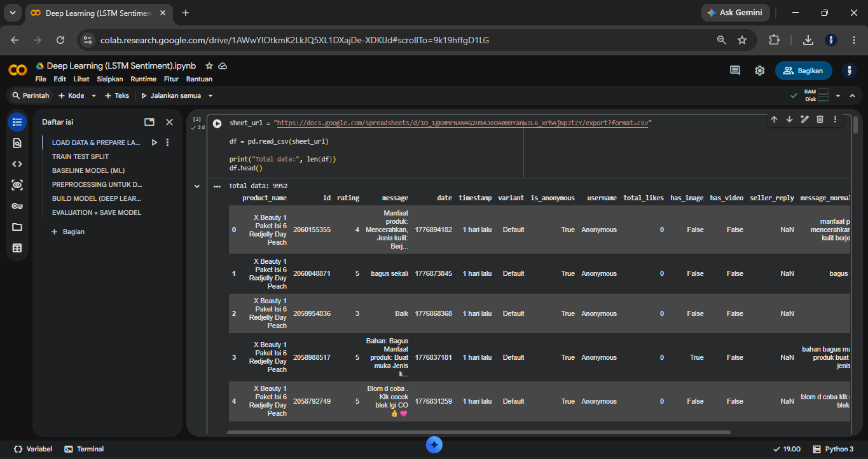Add a text cell with Teks button
The width and height of the screenshot is (868, 459).
(117, 96)
